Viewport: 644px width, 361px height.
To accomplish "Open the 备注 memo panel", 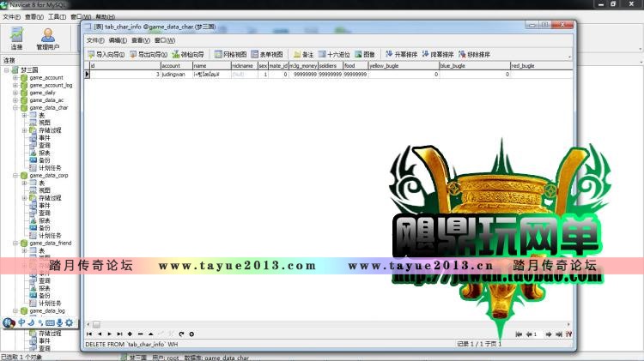I will pyautogui.click(x=303, y=54).
